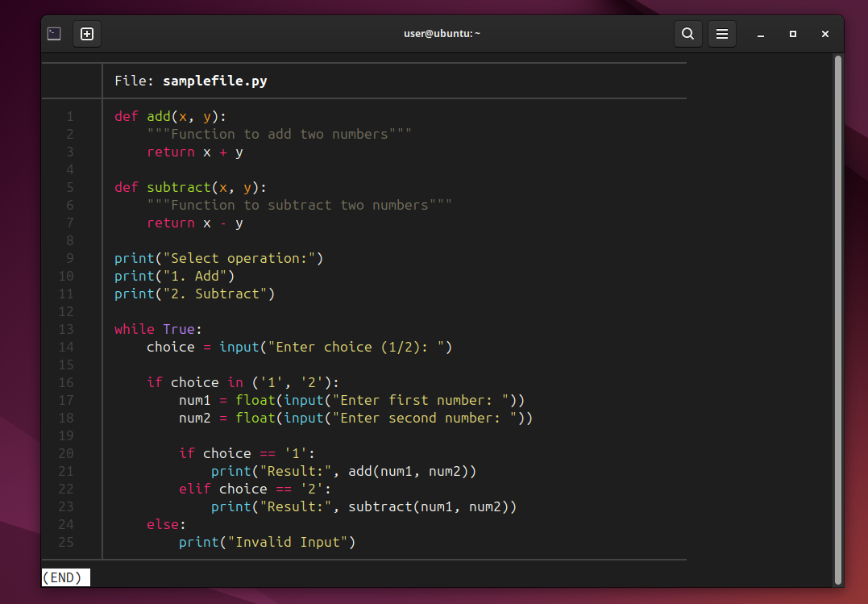Click the line "if choice == '1':"
The width and height of the screenshot is (868, 604).
coord(247,453)
